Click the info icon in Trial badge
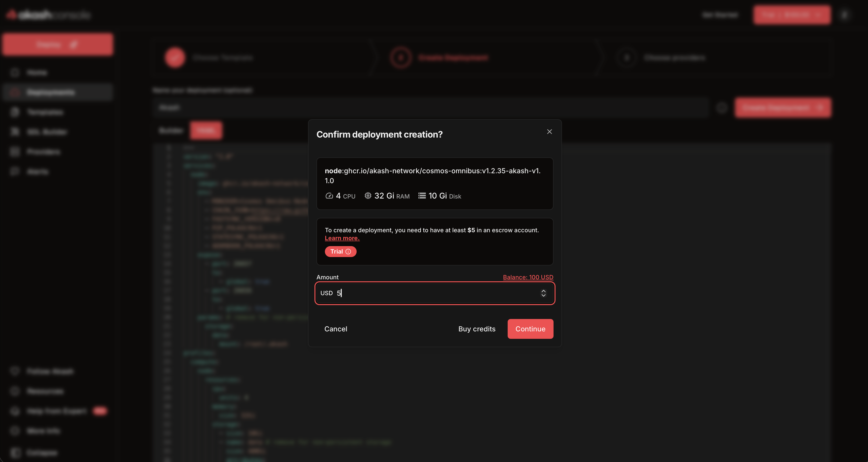 (348, 252)
